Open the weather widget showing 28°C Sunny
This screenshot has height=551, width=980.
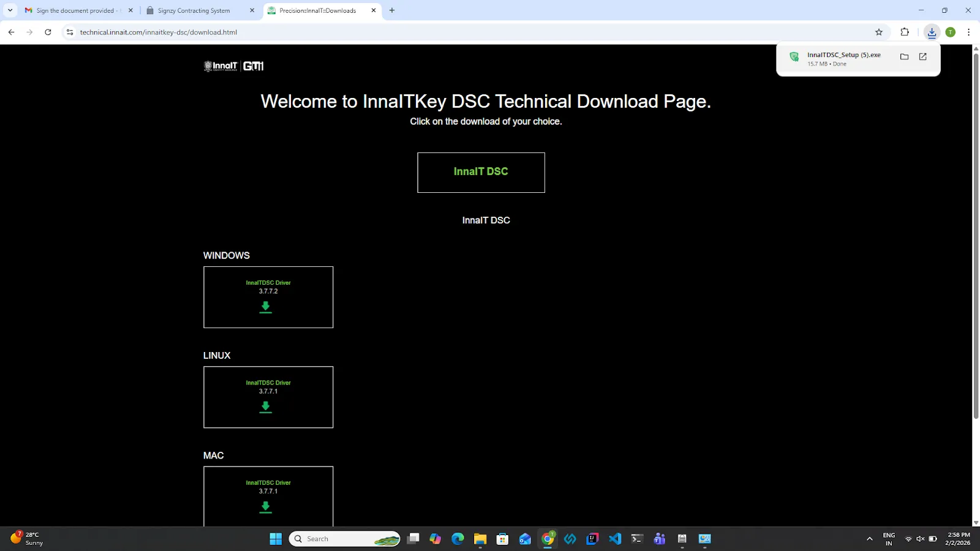point(27,539)
